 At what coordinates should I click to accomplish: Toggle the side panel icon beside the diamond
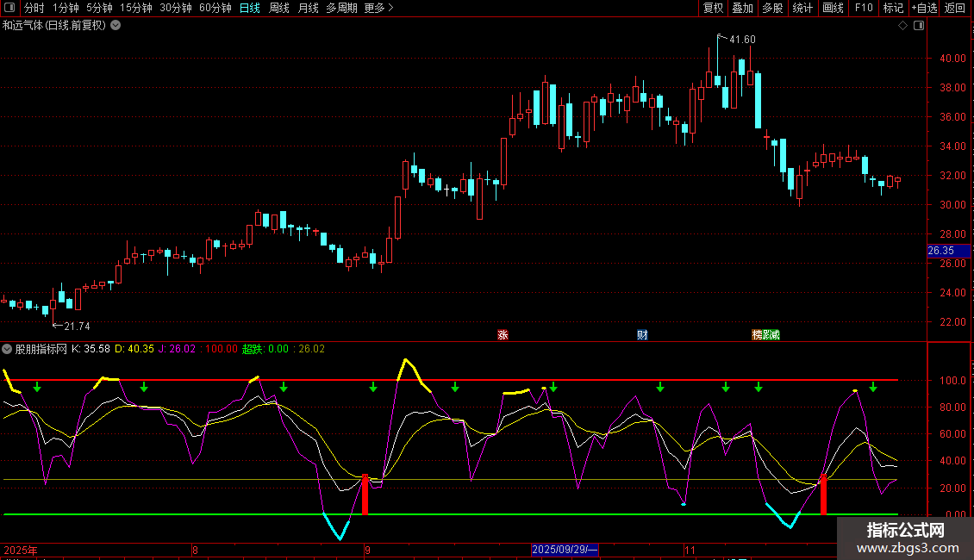click(x=919, y=26)
